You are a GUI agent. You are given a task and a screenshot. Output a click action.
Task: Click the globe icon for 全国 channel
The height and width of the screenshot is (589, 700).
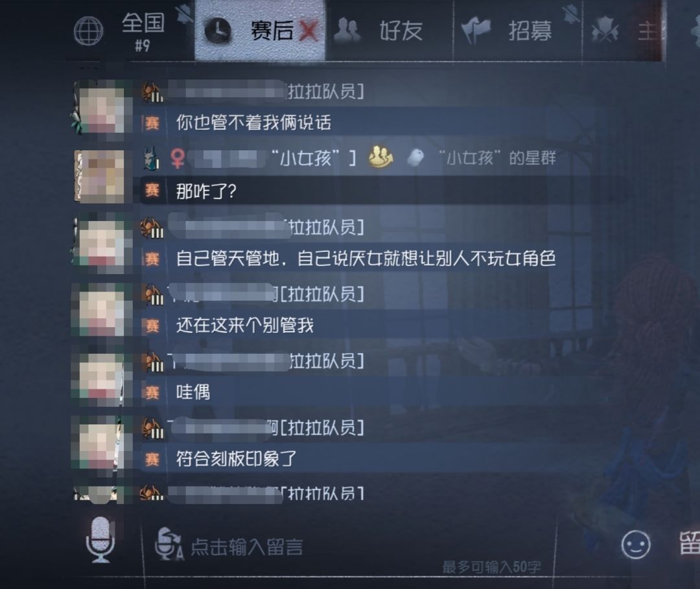[88, 31]
